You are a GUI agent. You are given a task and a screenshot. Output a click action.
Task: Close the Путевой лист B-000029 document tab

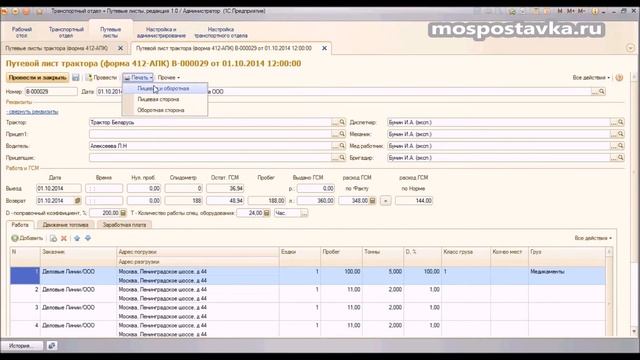pos(324,48)
